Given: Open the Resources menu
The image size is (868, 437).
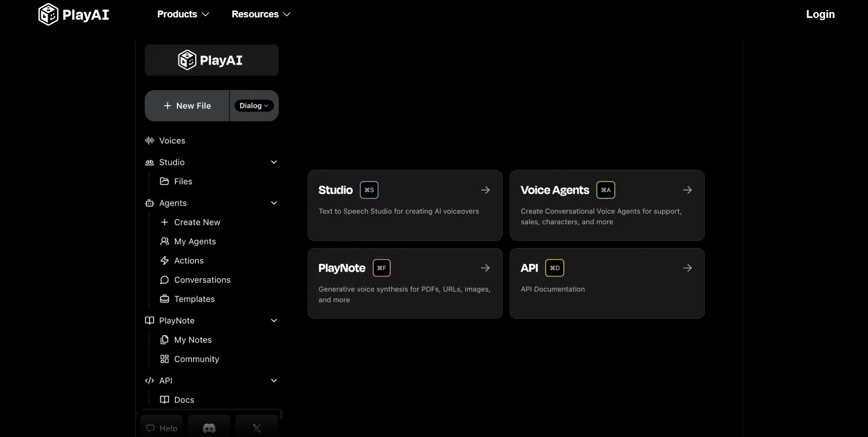Looking at the screenshot, I should (261, 14).
